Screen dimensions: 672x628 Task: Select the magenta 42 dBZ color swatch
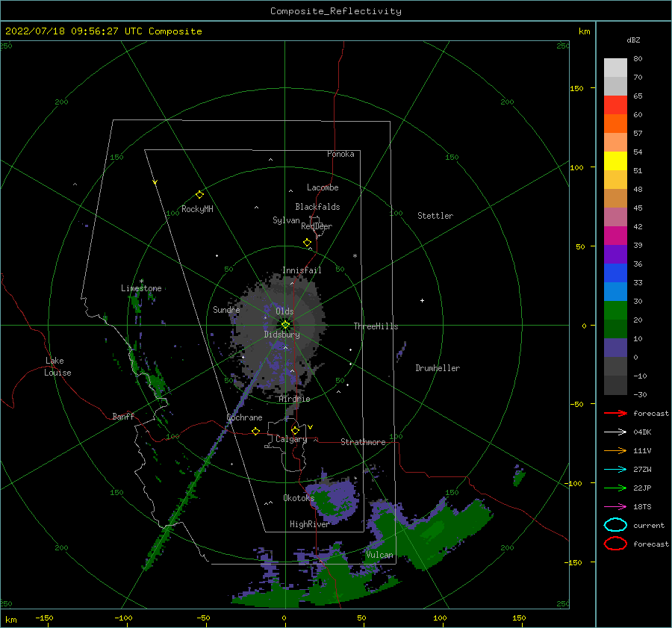(x=615, y=235)
